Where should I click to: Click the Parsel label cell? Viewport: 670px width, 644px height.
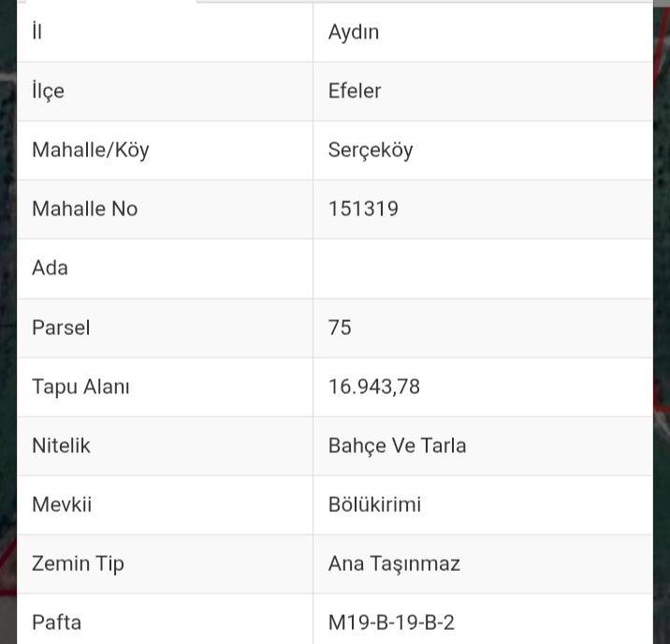(x=61, y=328)
